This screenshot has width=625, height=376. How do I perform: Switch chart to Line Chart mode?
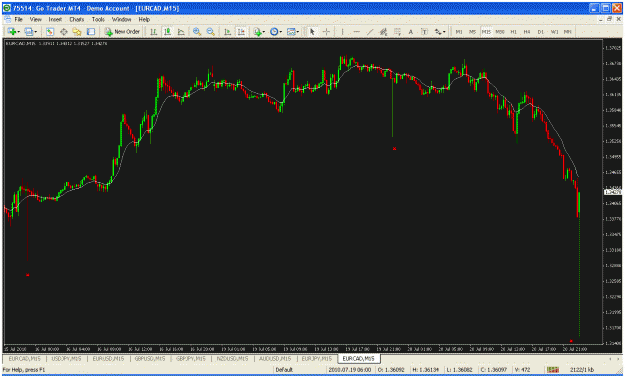pyautogui.click(x=181, y=31)
